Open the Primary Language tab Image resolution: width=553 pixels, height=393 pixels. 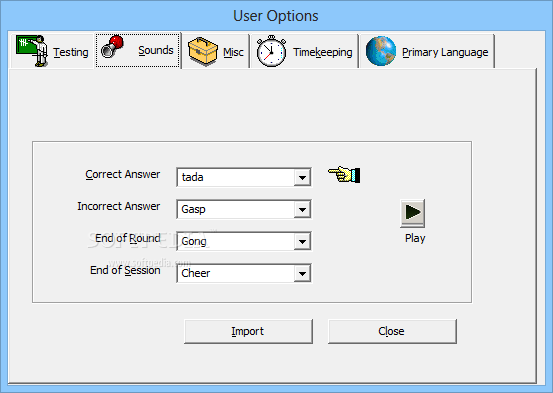coord(427,51)
